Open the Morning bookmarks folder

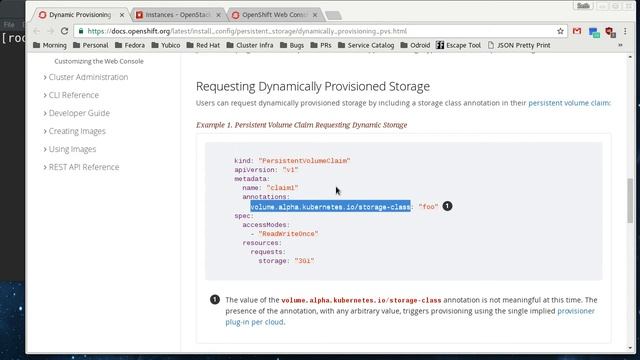tap(50, 45)
